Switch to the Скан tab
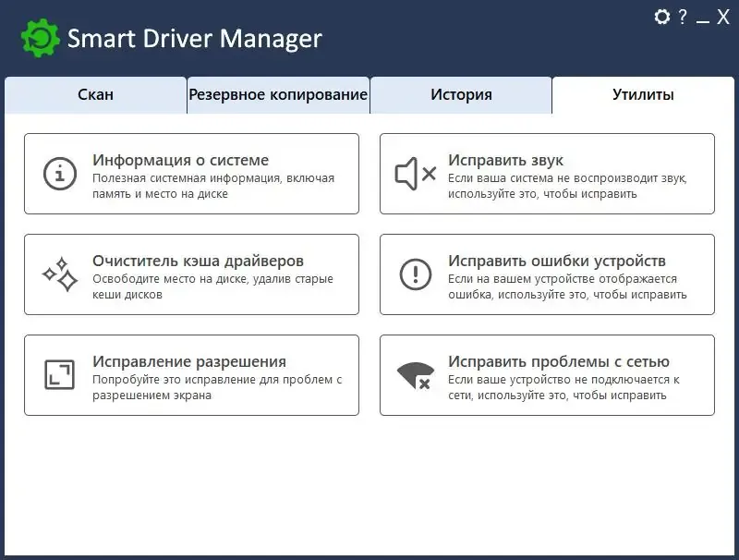The height and width of the screenshot is (560, 739). coord(96,94)
